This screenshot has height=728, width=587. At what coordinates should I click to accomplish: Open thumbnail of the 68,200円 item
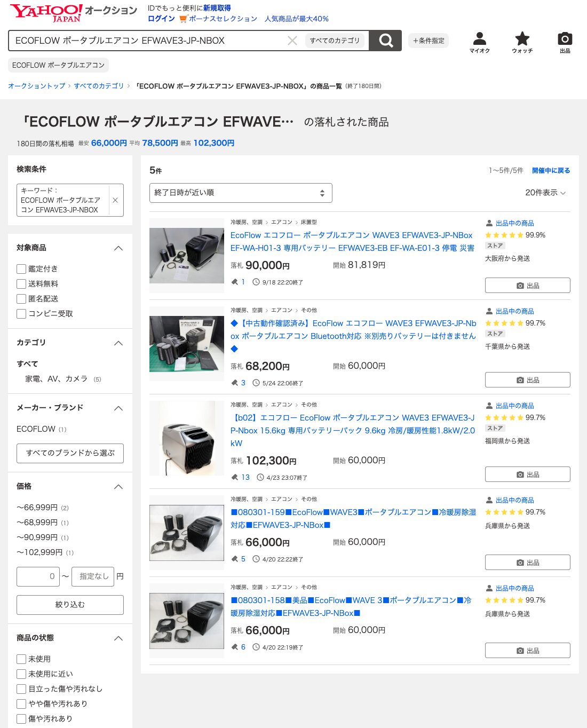[187, 344]
